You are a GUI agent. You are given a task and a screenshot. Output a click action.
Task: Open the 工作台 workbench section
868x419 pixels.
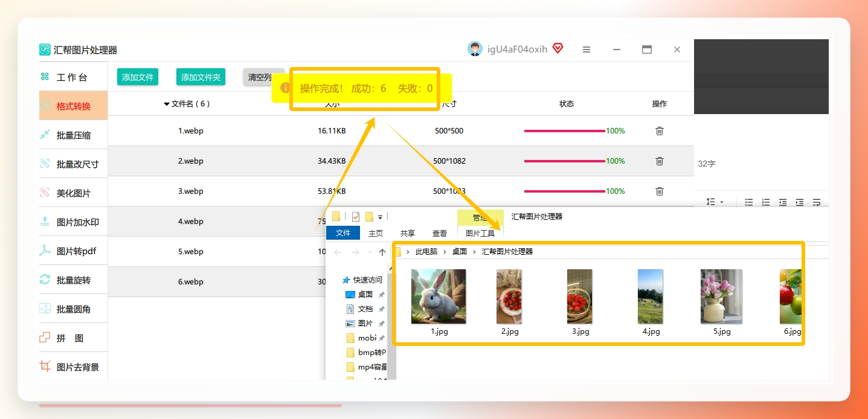pos(73,77)
